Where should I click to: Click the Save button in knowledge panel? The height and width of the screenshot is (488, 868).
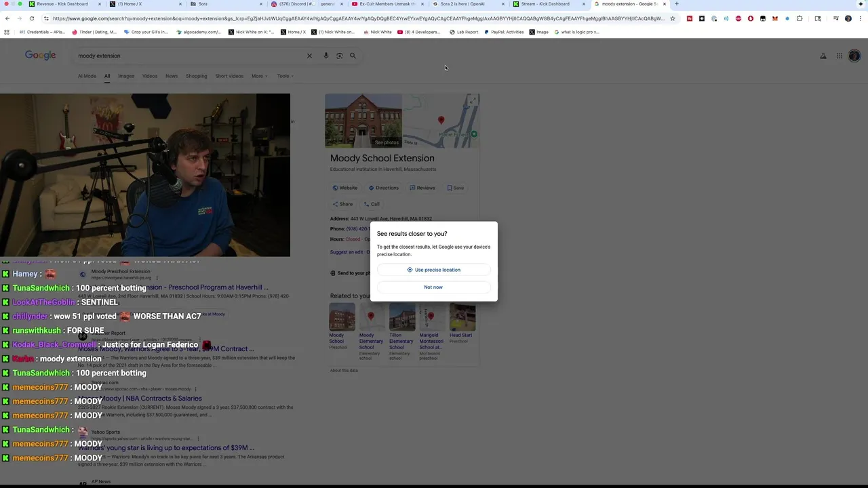(x=456, y=188)
